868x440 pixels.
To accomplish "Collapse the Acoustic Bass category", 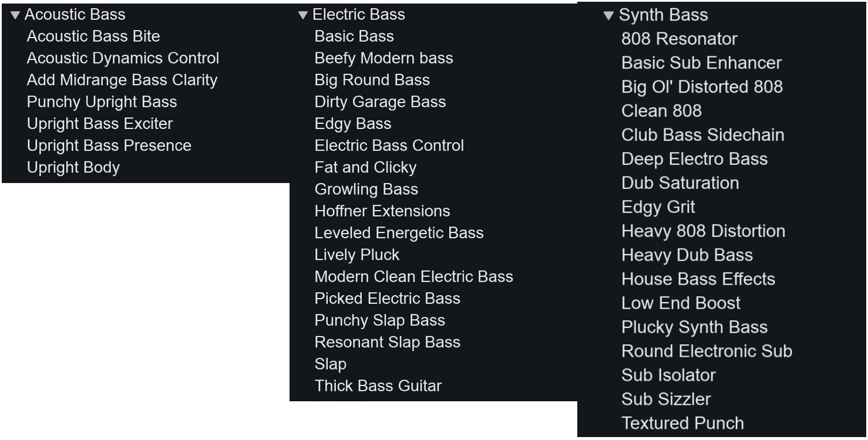I will 15,15.
